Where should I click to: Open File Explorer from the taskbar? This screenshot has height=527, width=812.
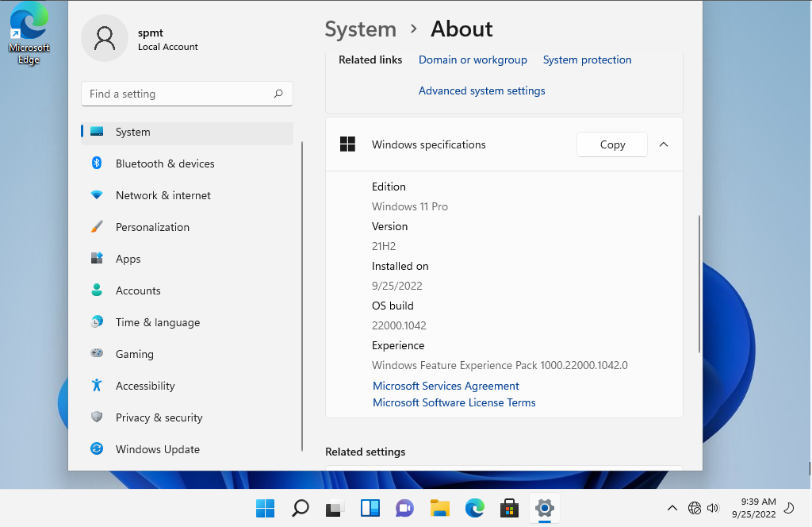click(x=440, y=508)
